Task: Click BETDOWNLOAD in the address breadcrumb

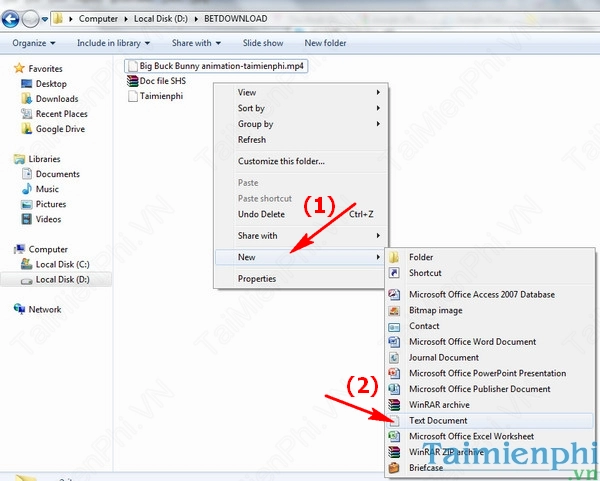Action: tap(236, 19)
